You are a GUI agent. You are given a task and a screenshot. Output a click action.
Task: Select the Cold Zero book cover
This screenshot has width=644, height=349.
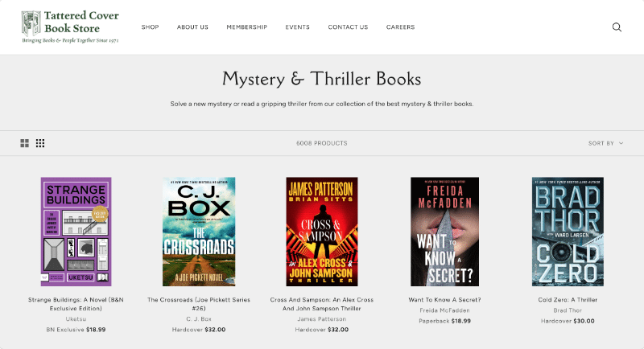pyautogui.click(x=568, y=232)
